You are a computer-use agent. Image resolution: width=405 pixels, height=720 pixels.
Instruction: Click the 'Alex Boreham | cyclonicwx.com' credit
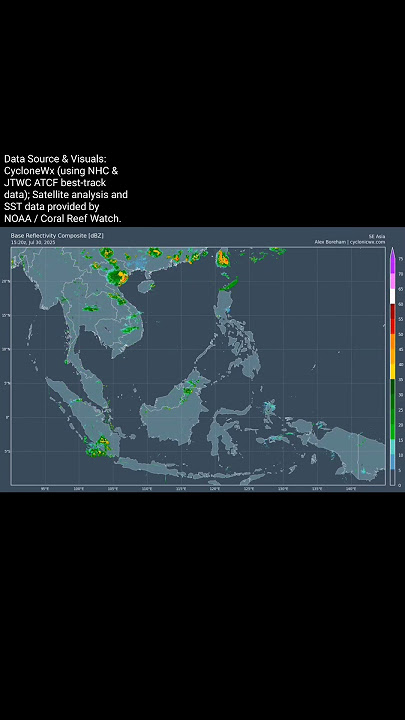point(350,242)
